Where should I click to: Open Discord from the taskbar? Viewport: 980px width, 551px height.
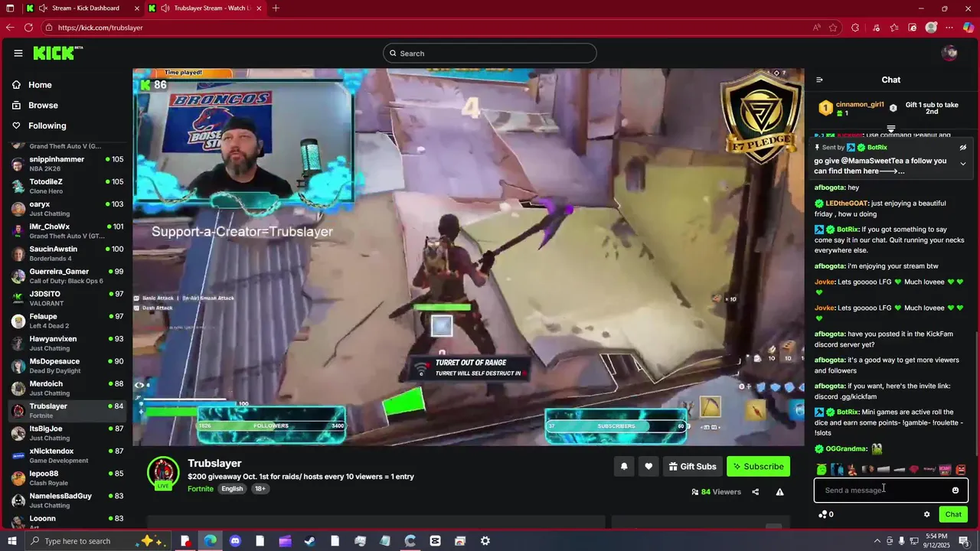coord(235,541)
